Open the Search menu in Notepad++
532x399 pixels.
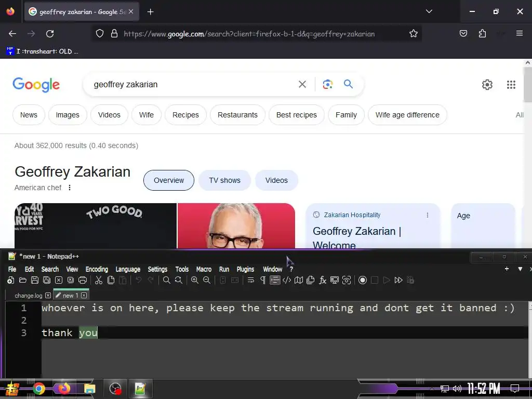pyautogui.click(x=50, y=269)
